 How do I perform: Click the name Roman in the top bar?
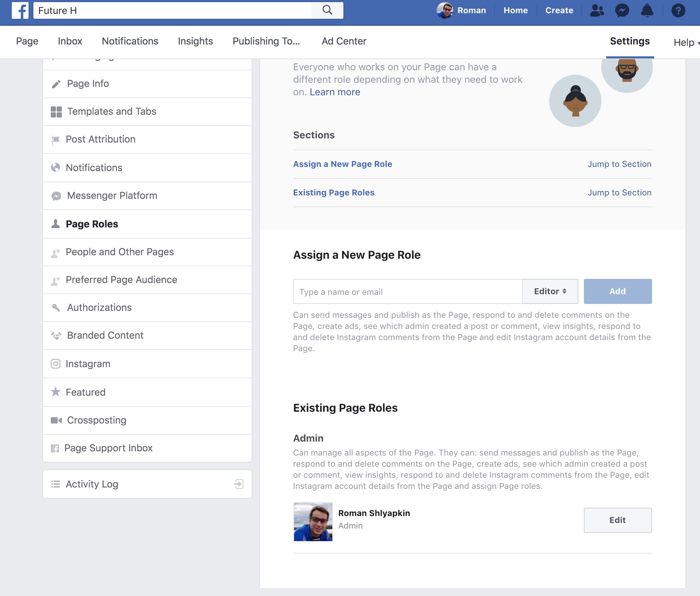tap(471, 10)
